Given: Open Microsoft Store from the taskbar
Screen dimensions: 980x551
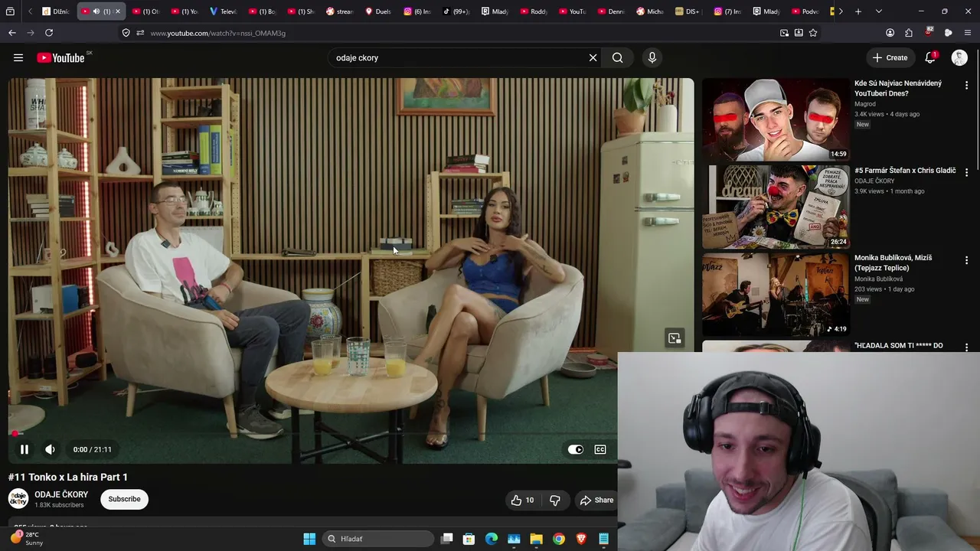Looking at the screenshot, I should 469,539.
